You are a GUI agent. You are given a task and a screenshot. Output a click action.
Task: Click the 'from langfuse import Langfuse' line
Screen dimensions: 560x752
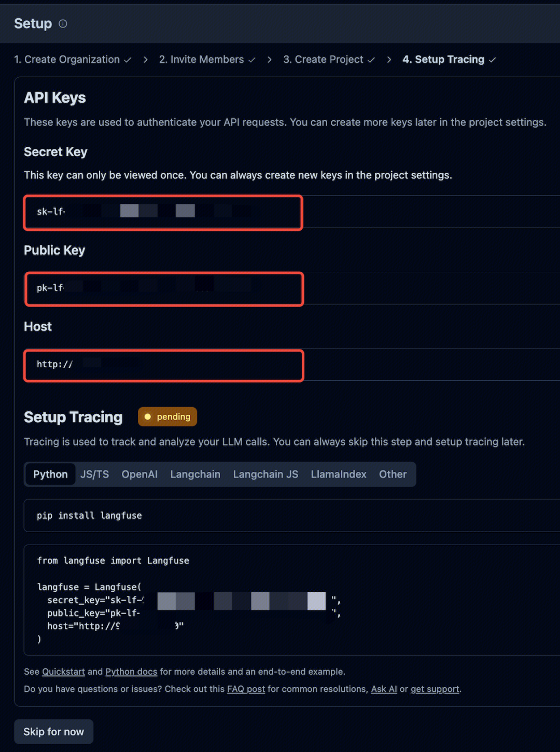(113, 561)
